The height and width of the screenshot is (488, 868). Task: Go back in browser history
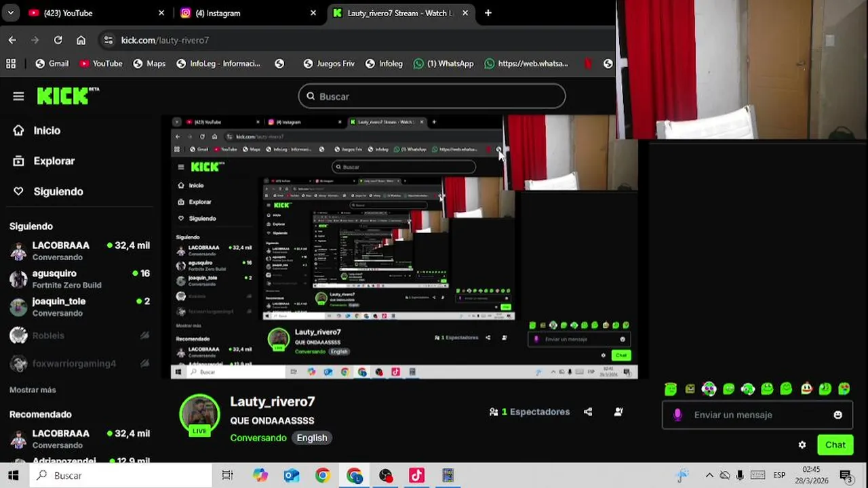(x=12, y=40)
